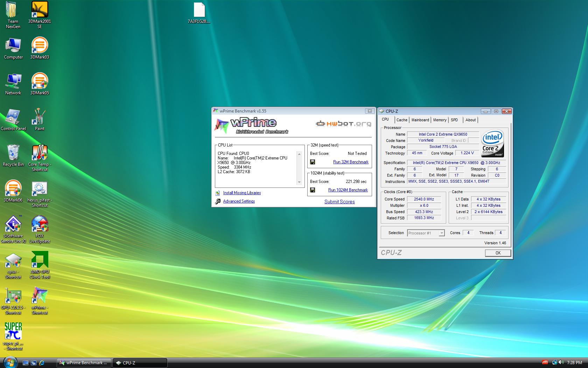Select the AMD GPU Clock Tool icon
588x368 pixels.
[40, 266]
